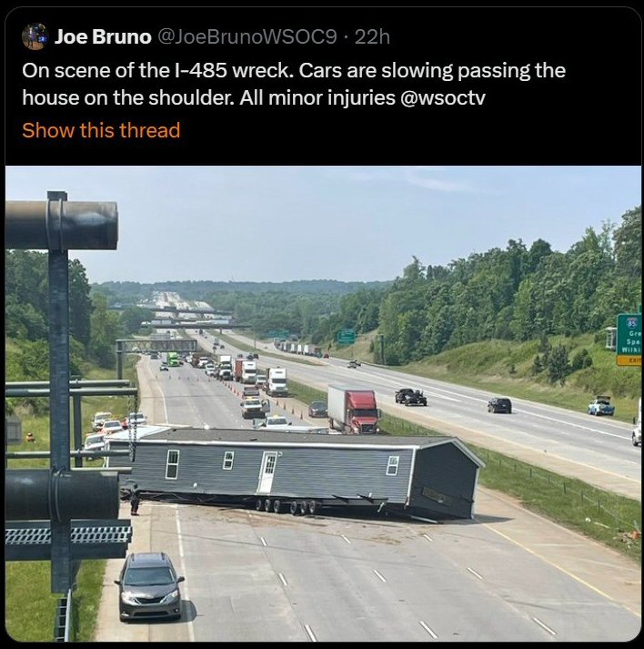Click the white front door of the house
This screenshot has height=649, width=644.
[x=267, y=472]
